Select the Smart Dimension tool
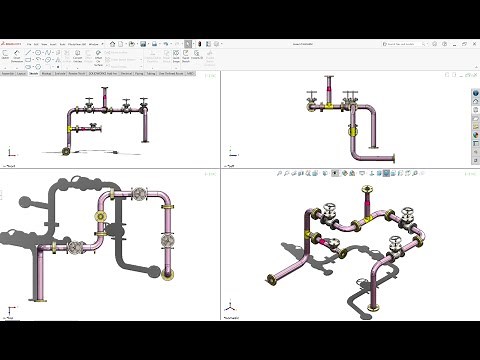 point(17,57)
